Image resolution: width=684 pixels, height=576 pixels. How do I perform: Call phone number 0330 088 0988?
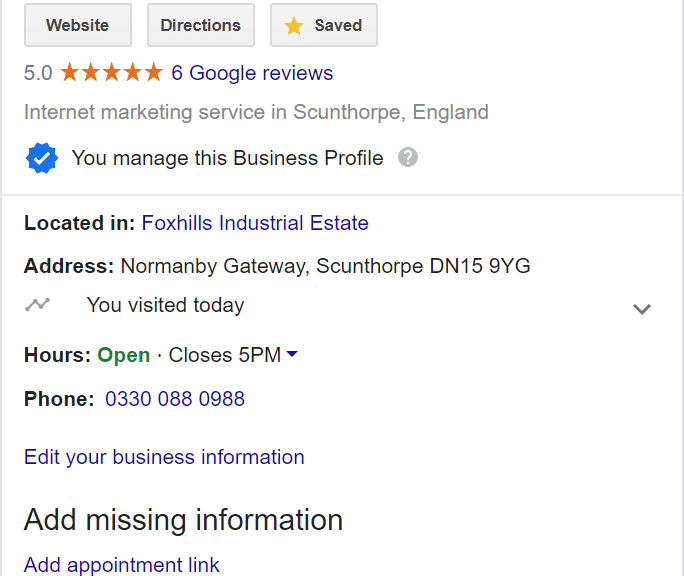click(175, 399)
